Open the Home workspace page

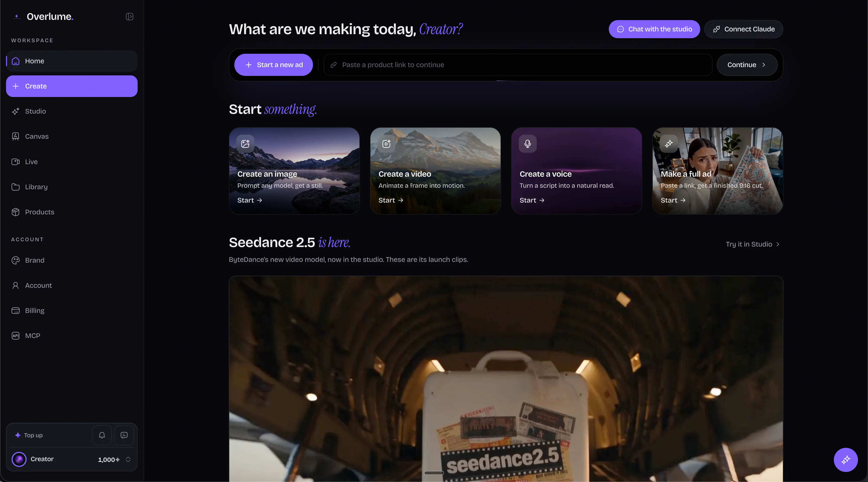tap(72, 61)
